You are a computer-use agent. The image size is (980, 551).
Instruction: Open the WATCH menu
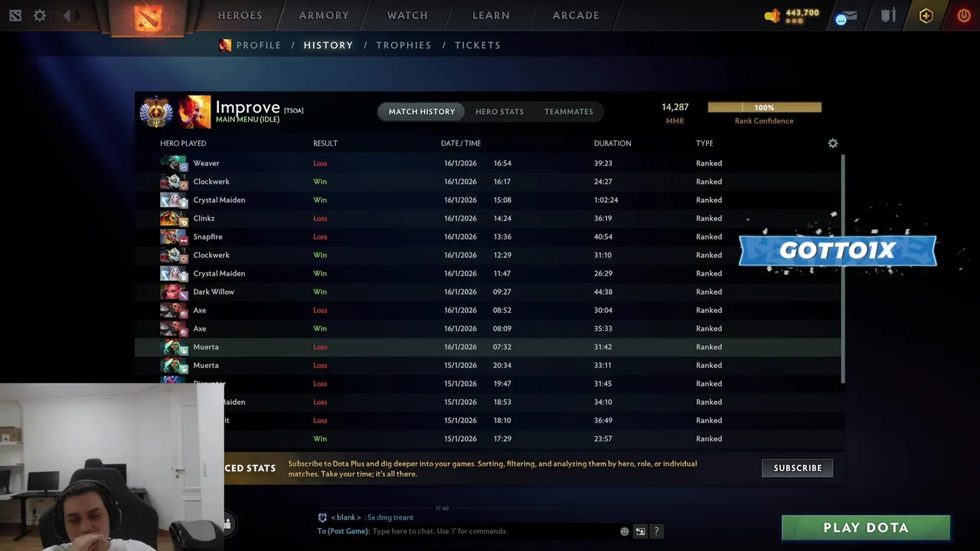coord(407,15)
